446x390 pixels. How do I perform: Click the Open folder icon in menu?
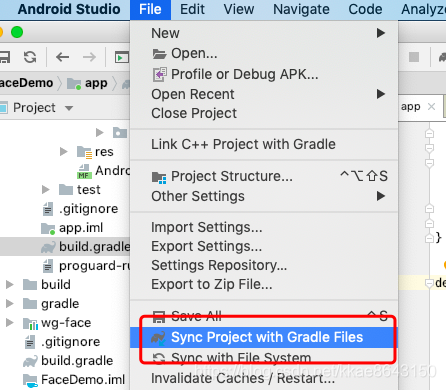[x=159, y=54]
